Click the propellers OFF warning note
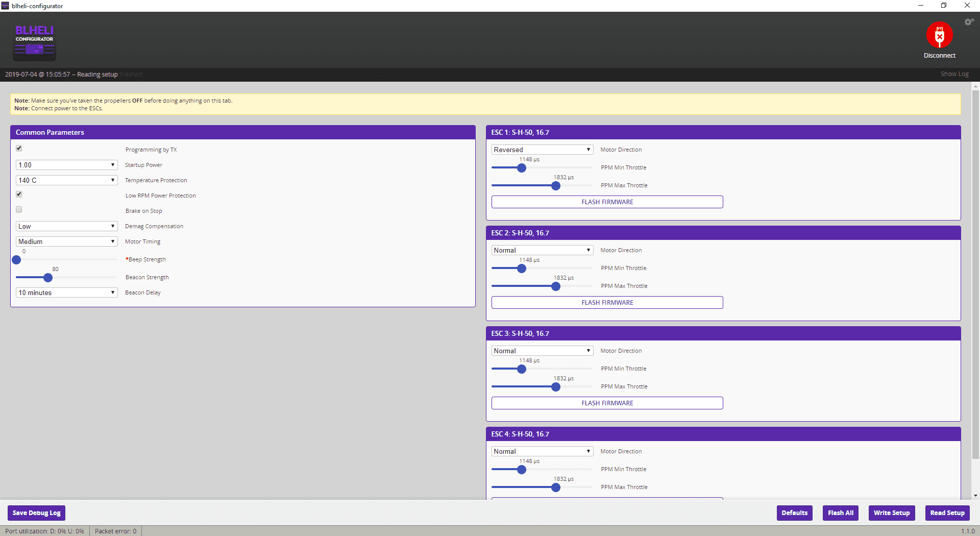980x536 pixels. point(123,101)
